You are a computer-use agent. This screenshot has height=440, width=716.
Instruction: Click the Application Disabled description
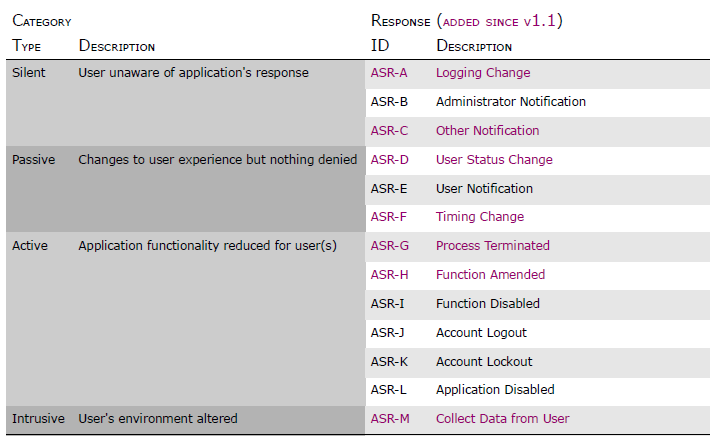tap(495, 390)
